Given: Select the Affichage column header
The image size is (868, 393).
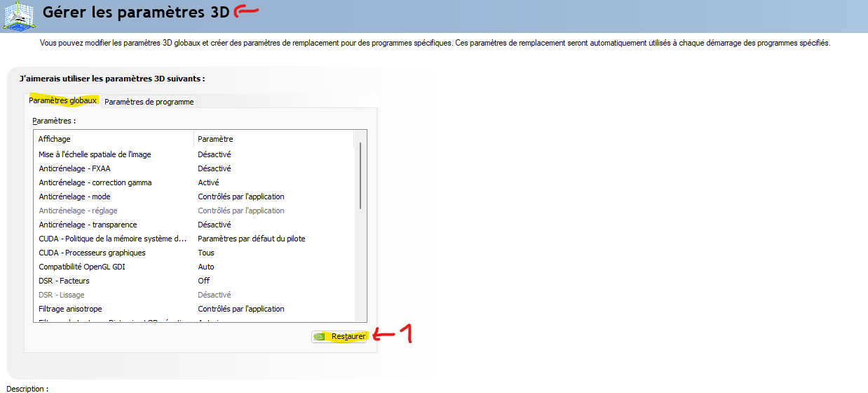Looking at the screenshot, I should [x=113, y=139].
